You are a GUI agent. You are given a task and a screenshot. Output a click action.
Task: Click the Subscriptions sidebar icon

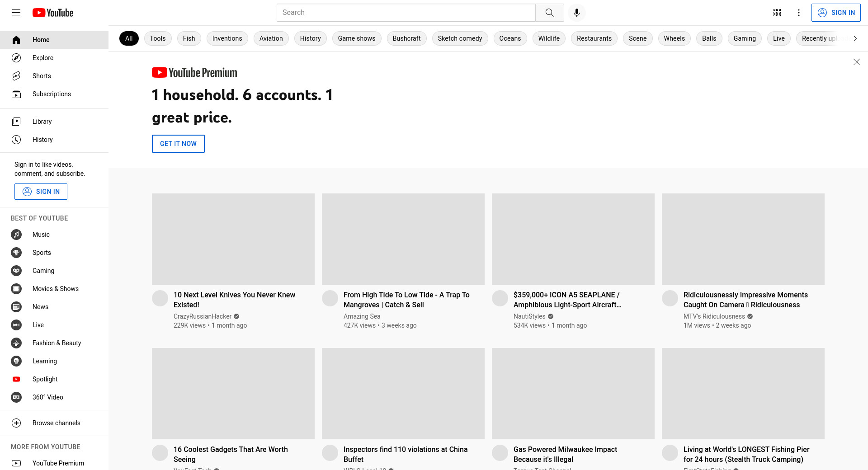[16, 94]
